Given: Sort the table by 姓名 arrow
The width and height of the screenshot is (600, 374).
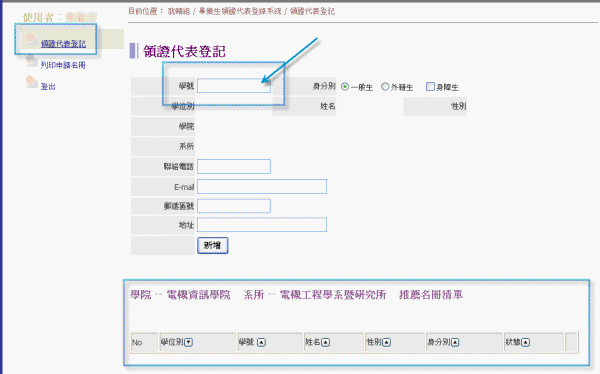Looking at the screenshot, I should pyautogui.click(x=326, y=342).
